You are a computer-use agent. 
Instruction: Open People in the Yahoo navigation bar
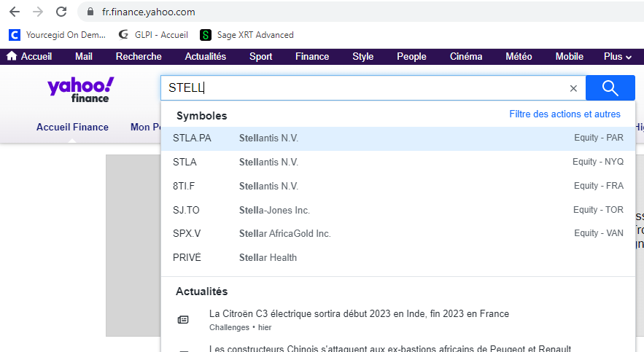coord(411,57)
